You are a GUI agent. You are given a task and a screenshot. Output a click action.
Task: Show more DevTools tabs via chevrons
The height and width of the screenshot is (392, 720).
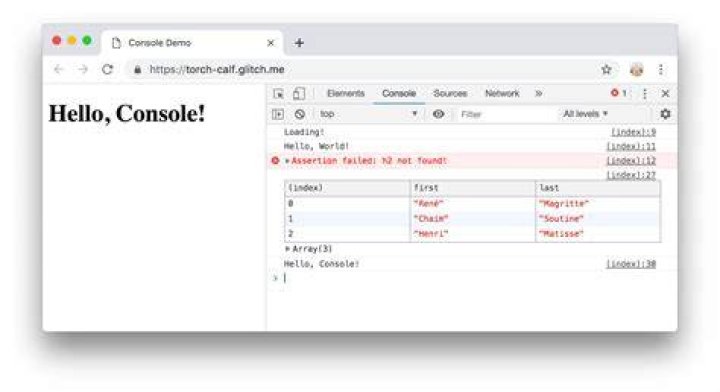point(539,94)
